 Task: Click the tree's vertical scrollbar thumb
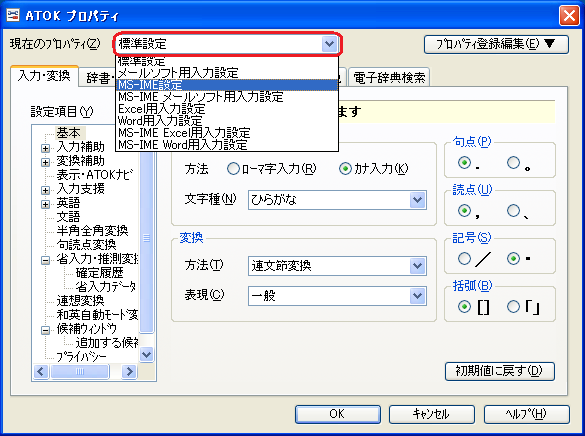tap(146, 239)
